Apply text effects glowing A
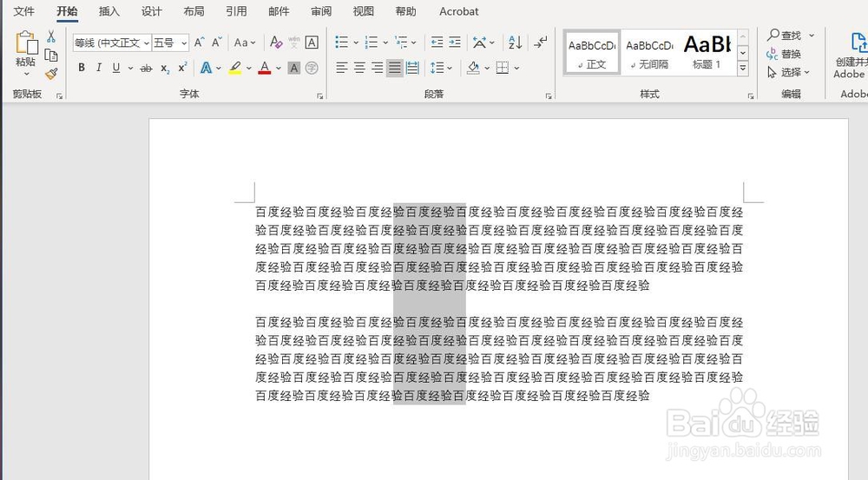The height and width of the screenshot is (480, 868). pyautogui.click(x=206, y=68)
